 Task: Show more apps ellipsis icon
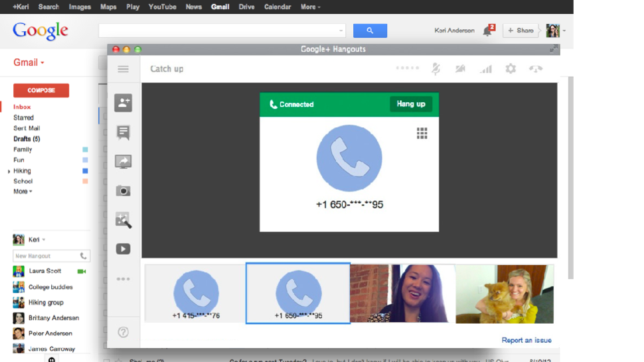coord(123,279)
